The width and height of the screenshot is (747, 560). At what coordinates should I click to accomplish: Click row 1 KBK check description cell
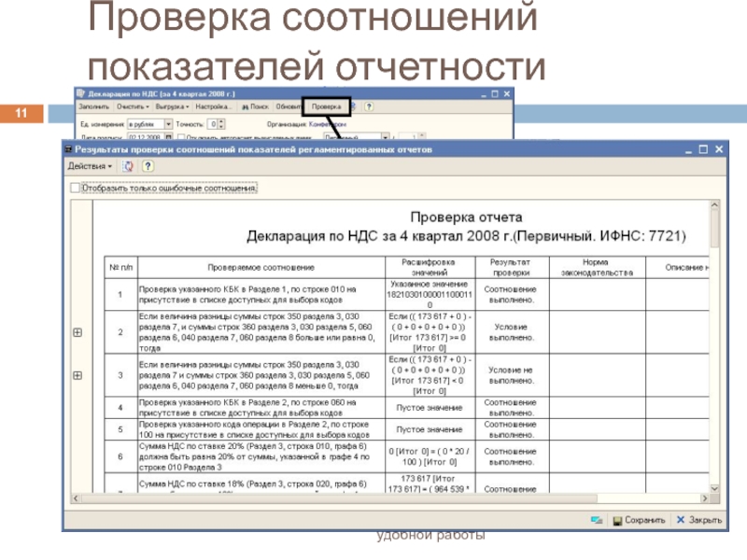(x=261, y=295)
